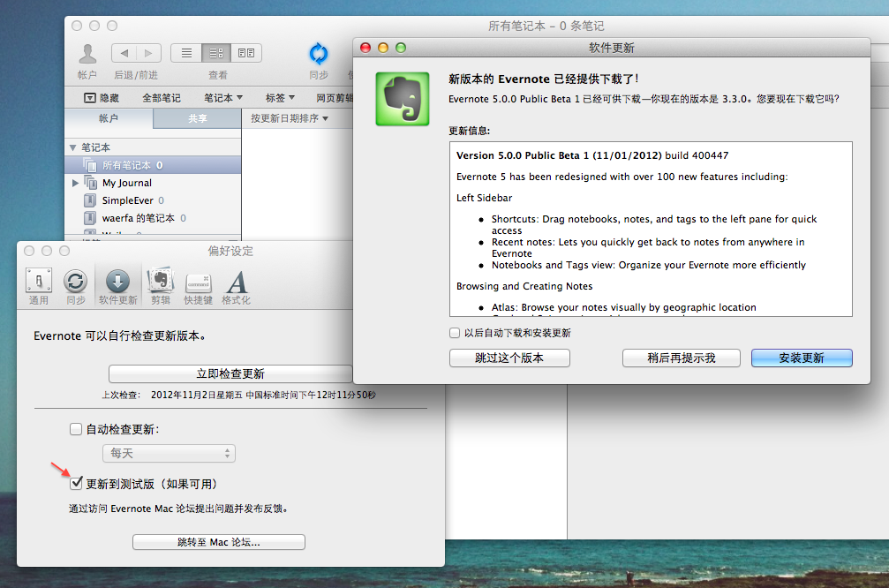Click the My Journal notebook stack icon
The image size is (889, 588).
click(x=90, y=183)
